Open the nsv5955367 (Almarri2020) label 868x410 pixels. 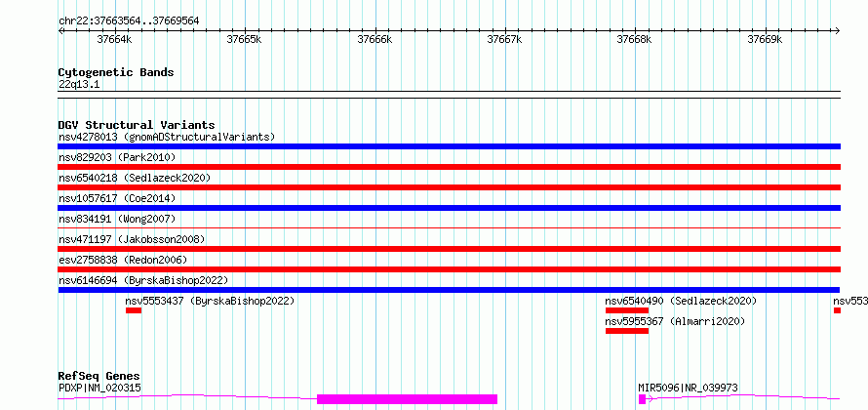675,321
